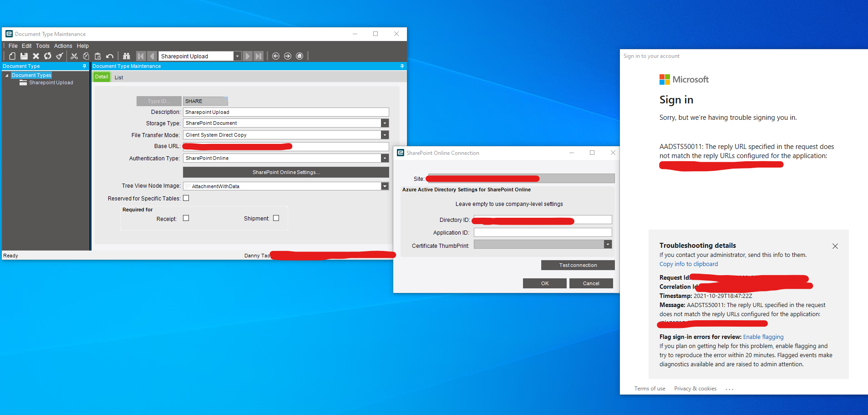Image resolution: width=868 pixels, height=415 pixels.
Task: Paste with the clipboard toolbar icon
Action: pyautogui.click(x=98, y=56)
